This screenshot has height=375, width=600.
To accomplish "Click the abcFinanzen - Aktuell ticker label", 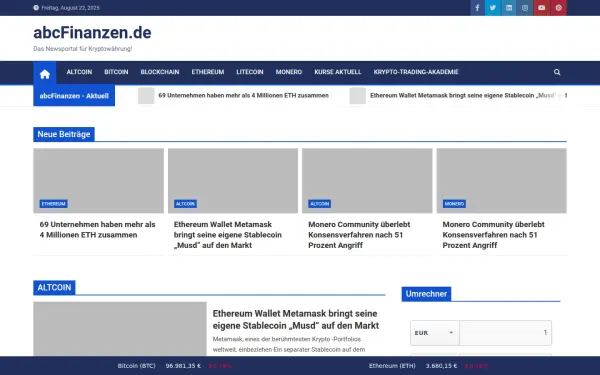I will [74, 96].
